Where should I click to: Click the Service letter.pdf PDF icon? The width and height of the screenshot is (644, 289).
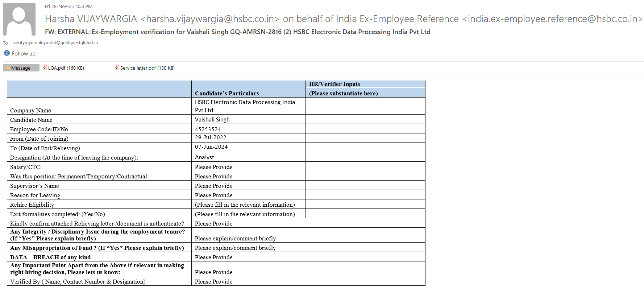[x=117, y=67]
